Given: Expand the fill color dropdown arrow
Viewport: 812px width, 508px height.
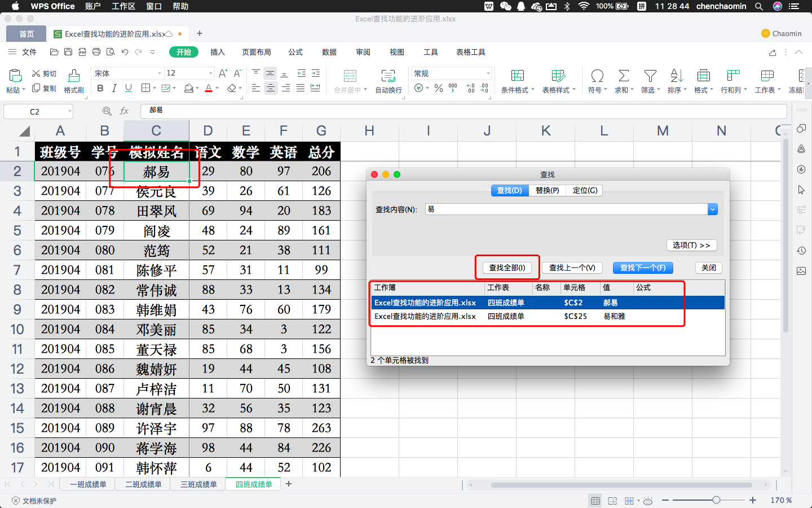Looking at the screenshot, I should point(197,88).
